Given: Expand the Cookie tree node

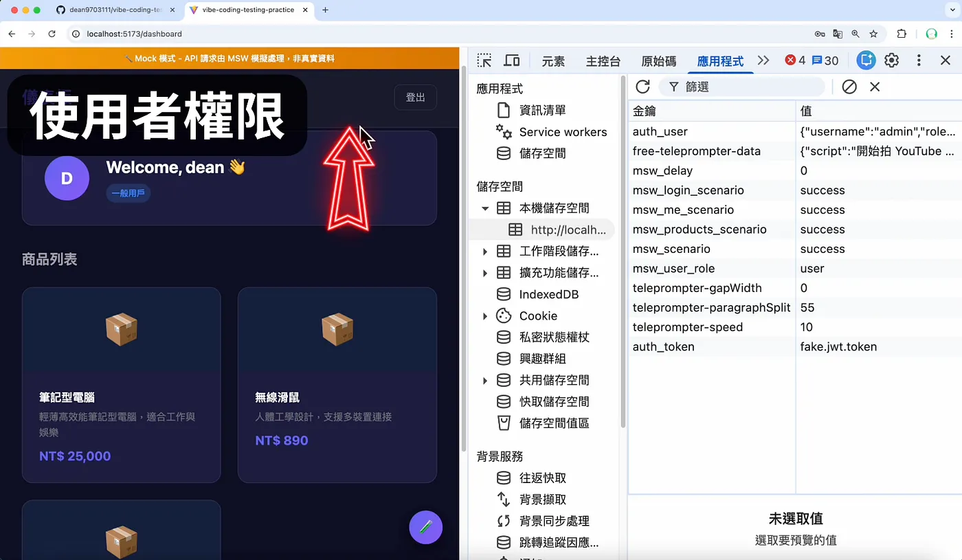Looking at the screenshot, I should tap(485, 316).
